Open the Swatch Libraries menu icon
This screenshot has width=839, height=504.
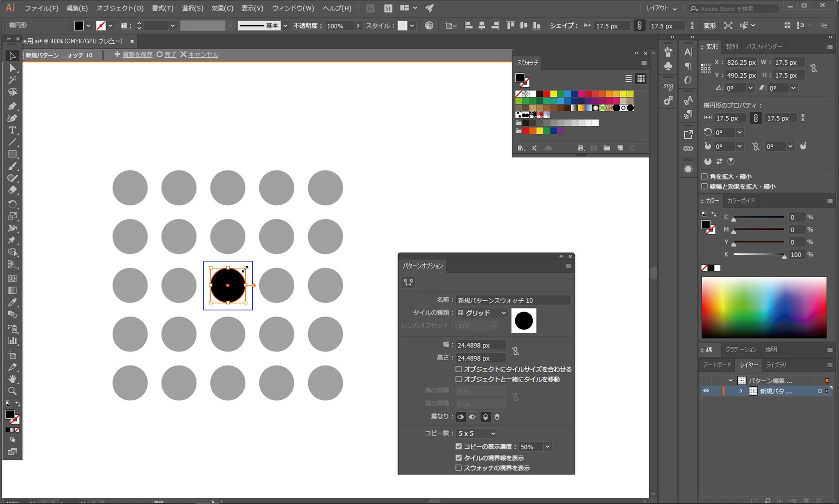click(x=520, y=148)
